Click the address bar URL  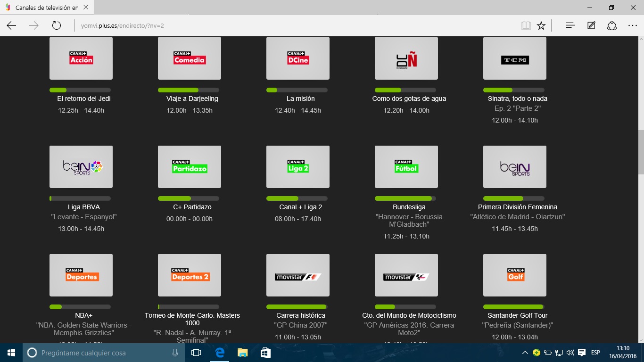tap(122, 25)
